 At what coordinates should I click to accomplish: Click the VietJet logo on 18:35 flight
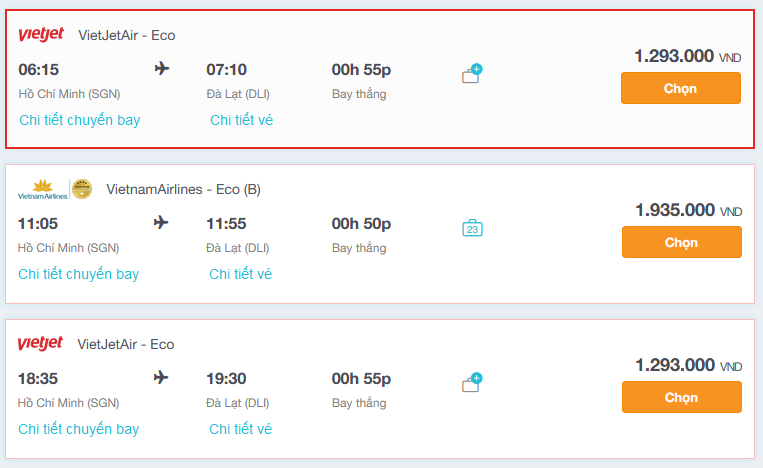tap(40, 343)
